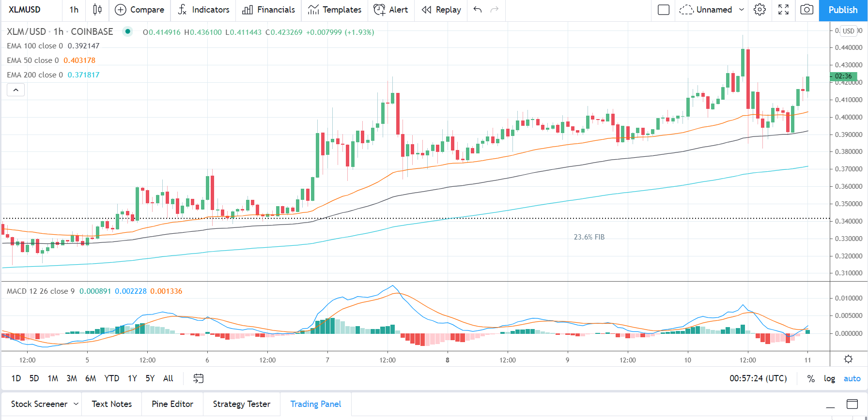Open the Stock Screener tab
Screen dimensions: 868x420
[39, 404]
